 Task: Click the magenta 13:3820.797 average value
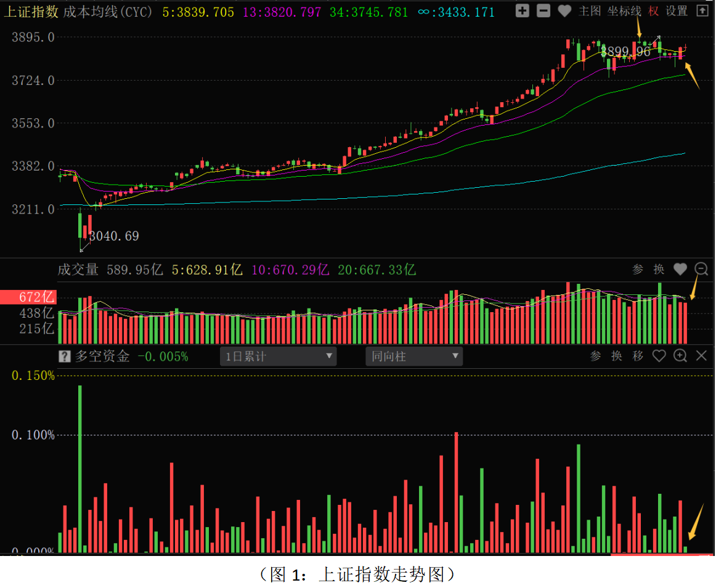coord(282,12)
